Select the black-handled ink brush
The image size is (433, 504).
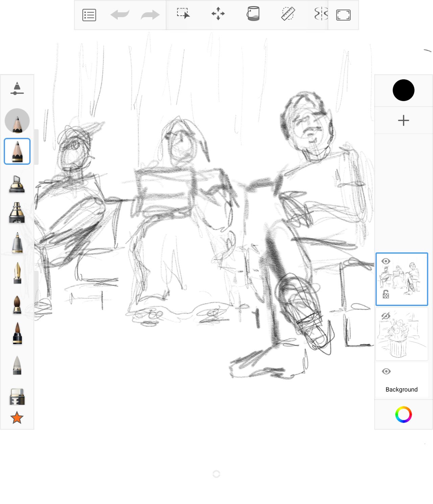(17, 333)
